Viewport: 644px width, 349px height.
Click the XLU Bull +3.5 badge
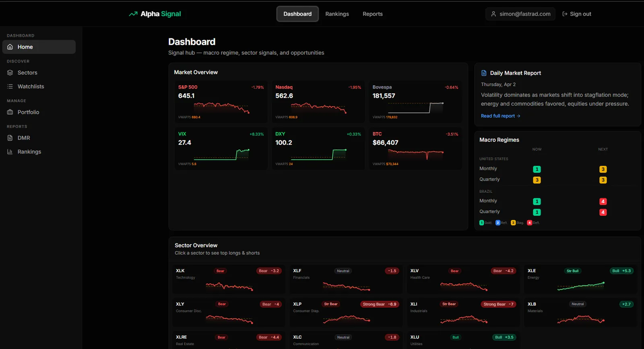[504, 337]
